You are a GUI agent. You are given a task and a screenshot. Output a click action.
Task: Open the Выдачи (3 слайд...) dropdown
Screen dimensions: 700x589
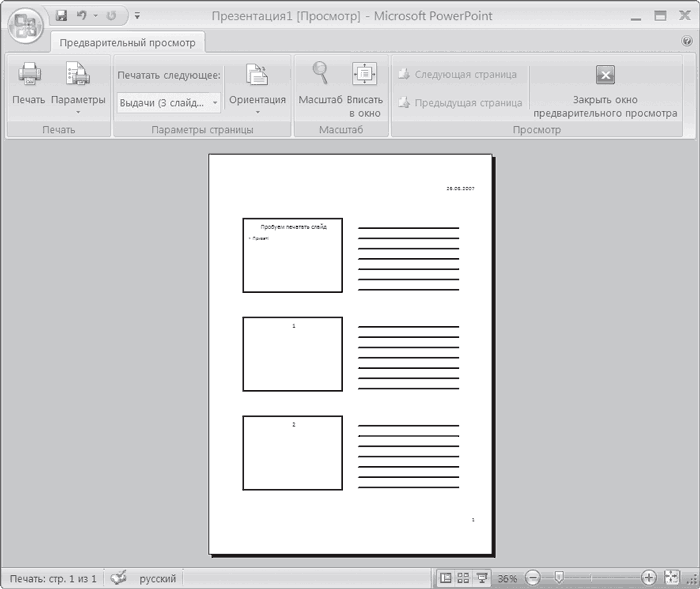169,103
